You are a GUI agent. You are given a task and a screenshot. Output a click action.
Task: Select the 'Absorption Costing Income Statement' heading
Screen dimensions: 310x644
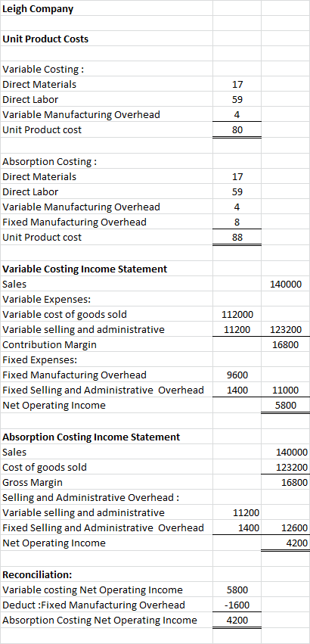coord(91,437)
